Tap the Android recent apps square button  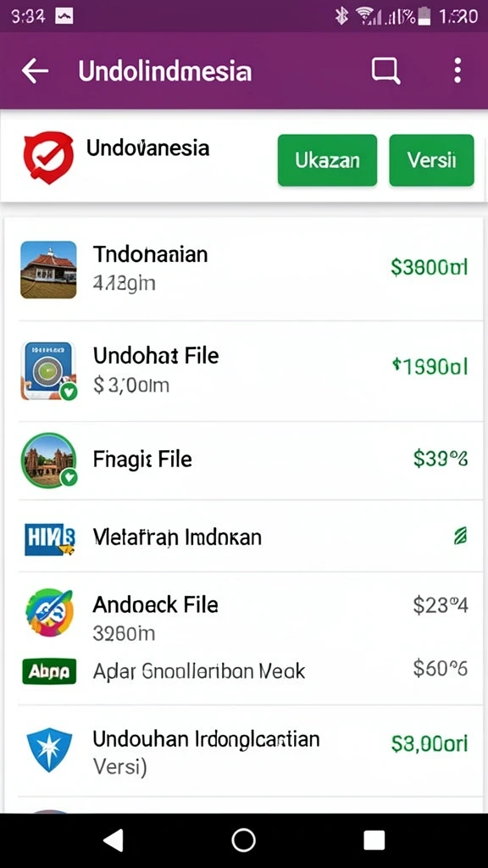tap(374, 840)
